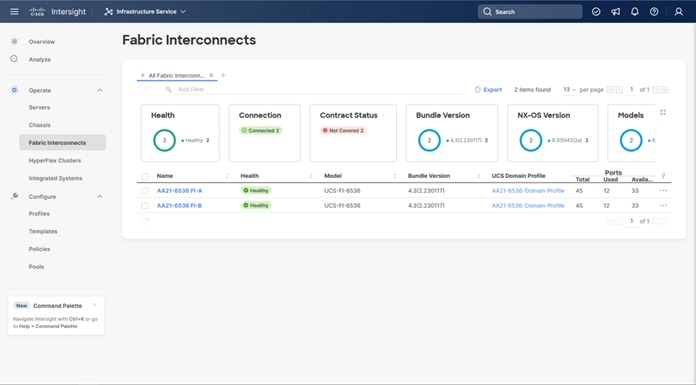Open the notifications bell icon
696x385 pixels.
635,12
